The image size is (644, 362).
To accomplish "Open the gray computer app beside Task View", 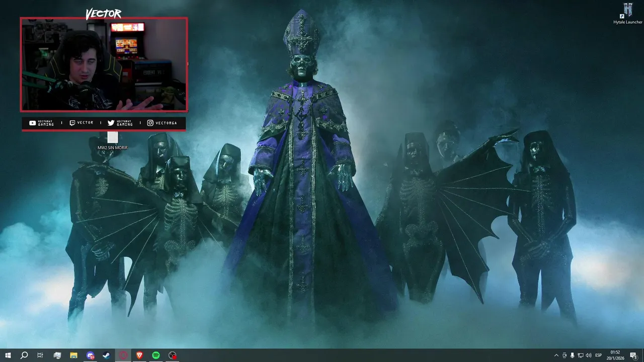I will [x=57, y=355].
